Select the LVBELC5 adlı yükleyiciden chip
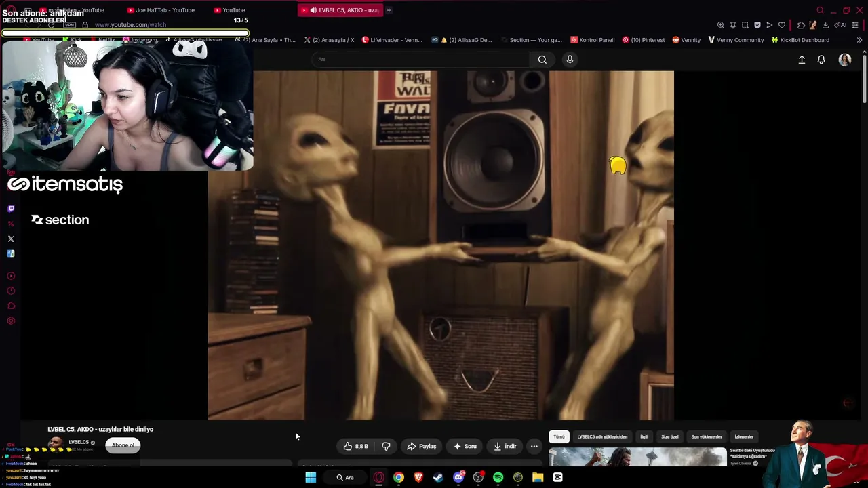The height and width of the screenshot is (488, 868). [x=602, y=436]
